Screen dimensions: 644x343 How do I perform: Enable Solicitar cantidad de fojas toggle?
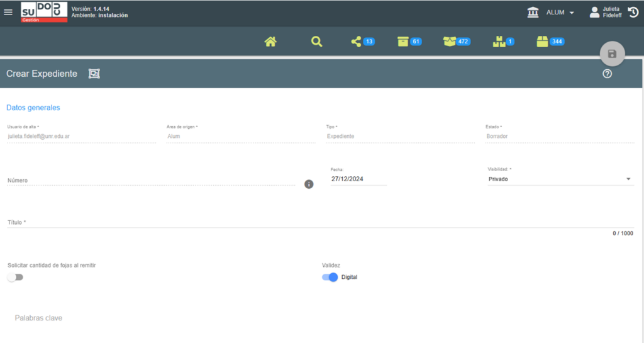(15, 277)
